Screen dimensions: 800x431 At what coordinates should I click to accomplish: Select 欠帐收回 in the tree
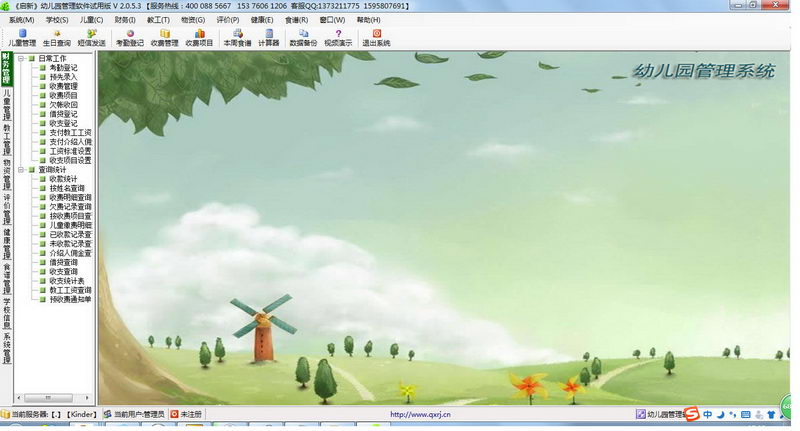point(63,105)
